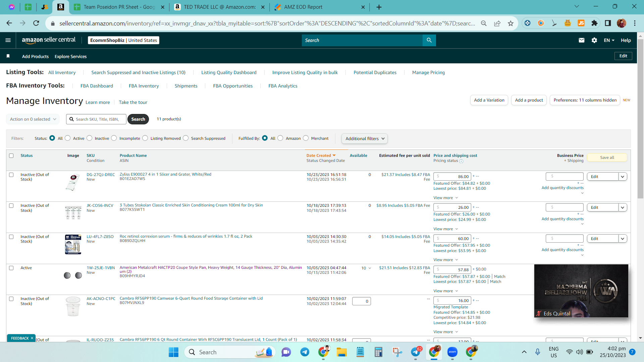Click the Search SKU, Title, ISBN field
The image size is (644, 362).
tap(96, 119)
